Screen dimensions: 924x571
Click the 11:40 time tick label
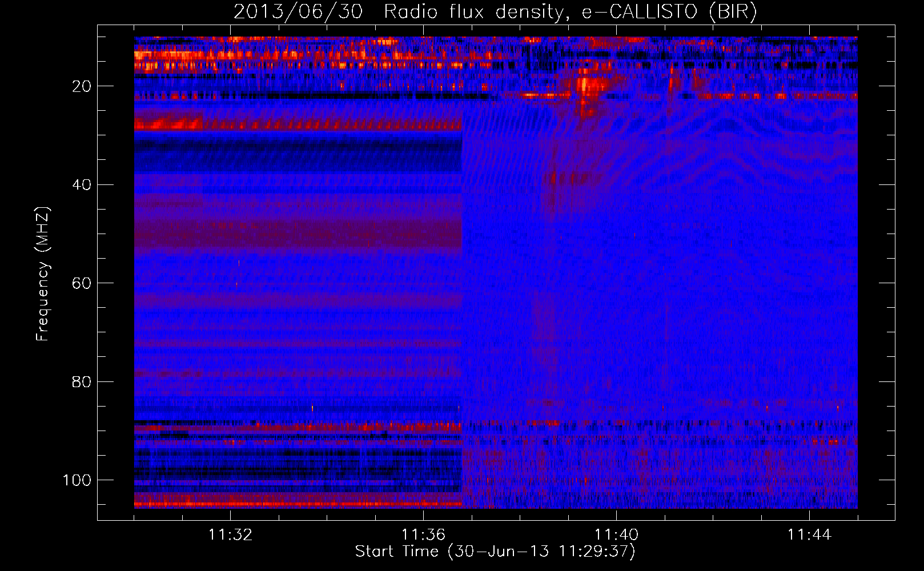tap(616, 535)
